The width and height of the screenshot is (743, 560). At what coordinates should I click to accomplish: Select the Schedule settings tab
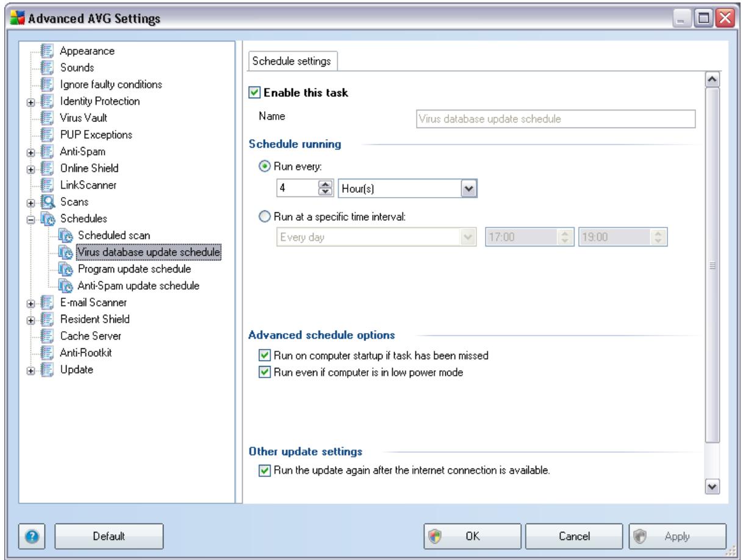(x=291, y=62)
